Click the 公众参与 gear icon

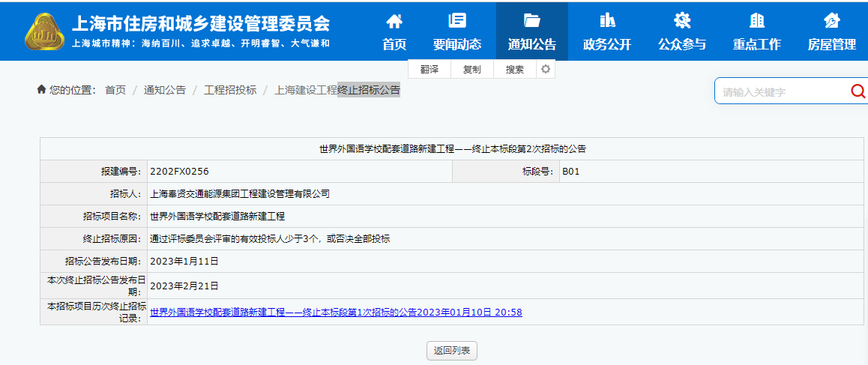coord(682,21)
